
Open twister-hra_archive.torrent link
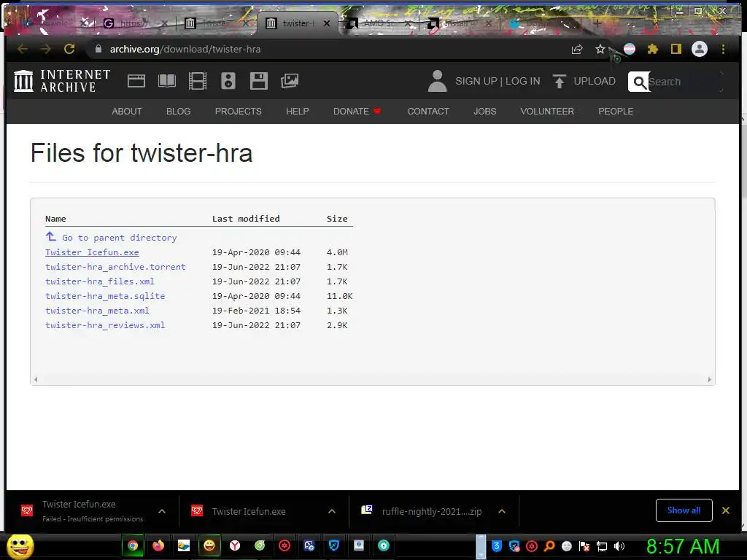point(115,267)
